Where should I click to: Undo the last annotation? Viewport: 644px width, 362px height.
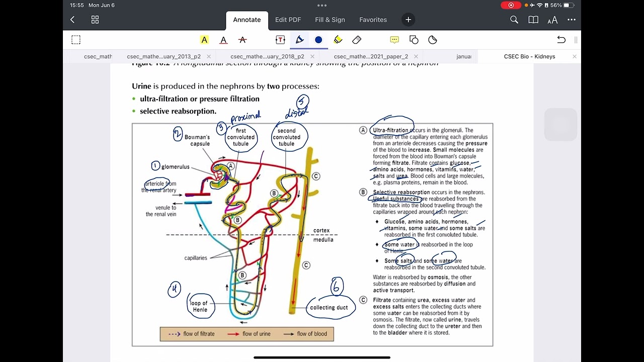pos(561,40)
